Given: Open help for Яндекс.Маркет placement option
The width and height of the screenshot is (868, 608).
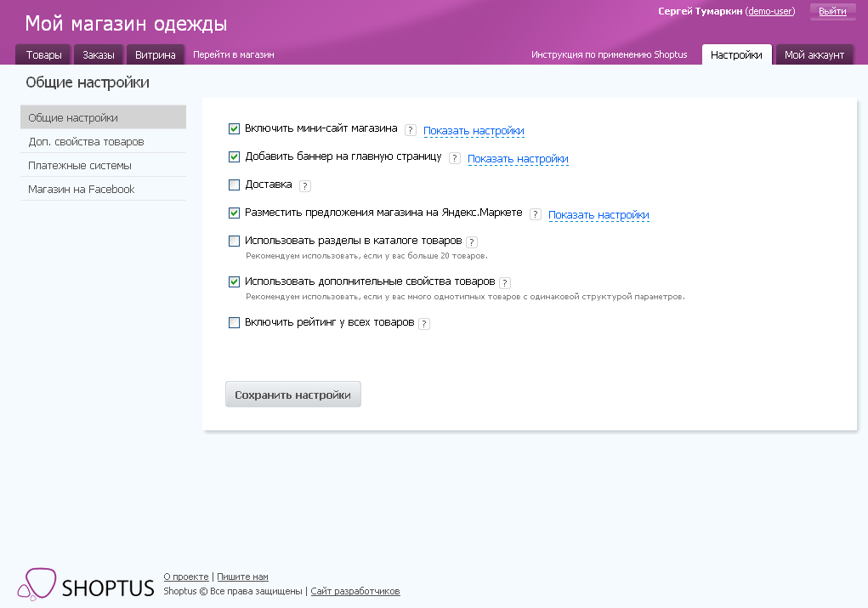Looking at the screenshot, I should [x=535, y=214].
